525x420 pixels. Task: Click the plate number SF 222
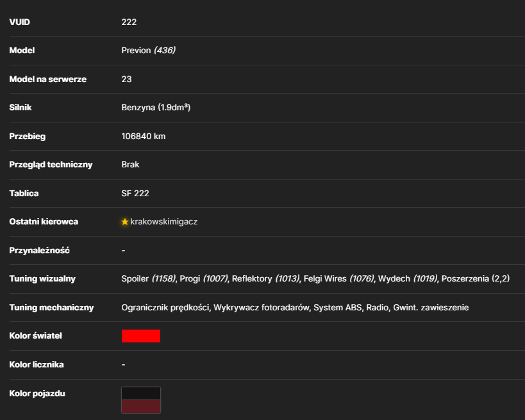(135, 193)
